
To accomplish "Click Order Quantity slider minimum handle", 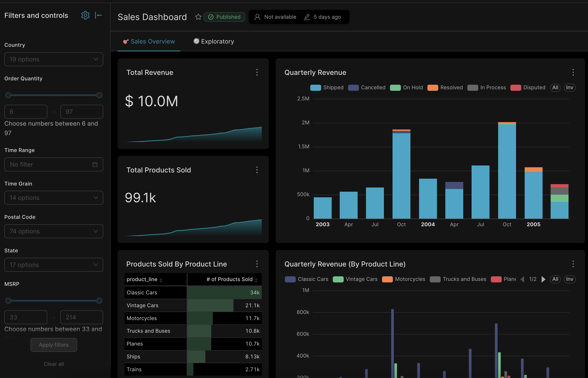I will 8,95.
